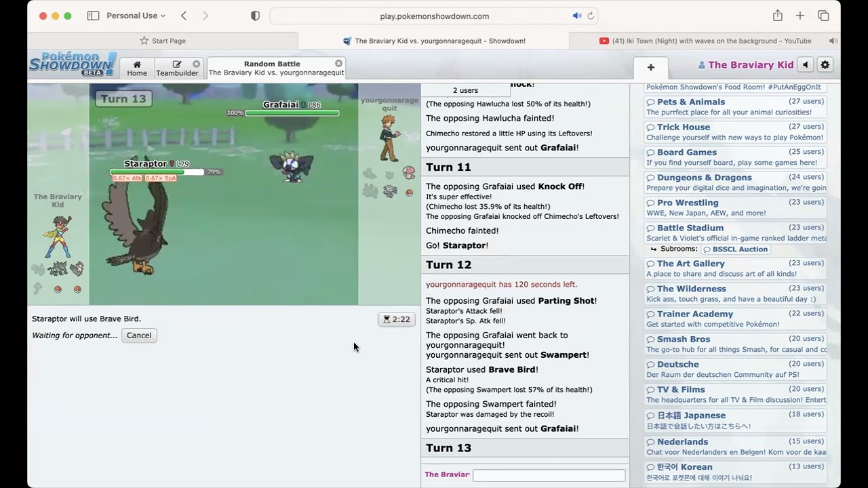Join the Pets & Animals room
The width and height of the screenshot is (868, 488).
click(735, 107)
